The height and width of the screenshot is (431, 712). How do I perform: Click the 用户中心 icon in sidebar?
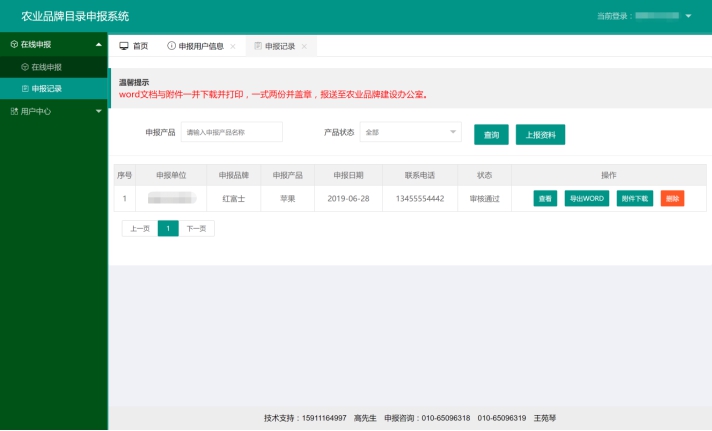click(14, 111)
